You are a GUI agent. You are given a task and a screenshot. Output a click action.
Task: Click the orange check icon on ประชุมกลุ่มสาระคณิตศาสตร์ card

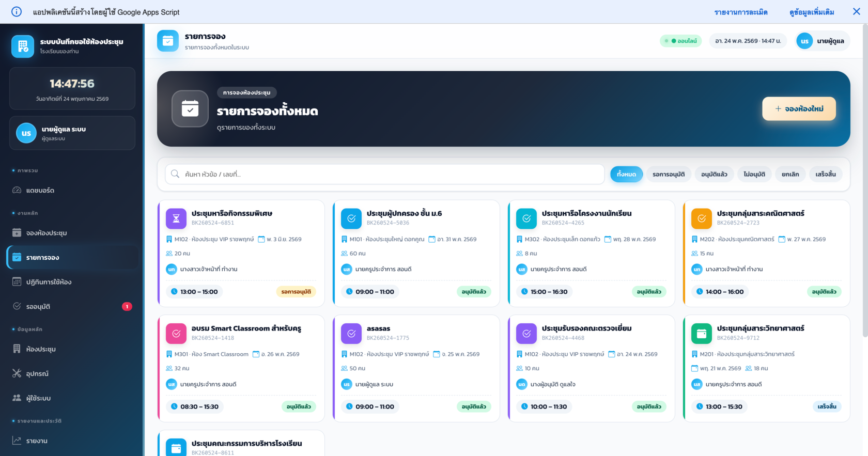coord(702,218)
